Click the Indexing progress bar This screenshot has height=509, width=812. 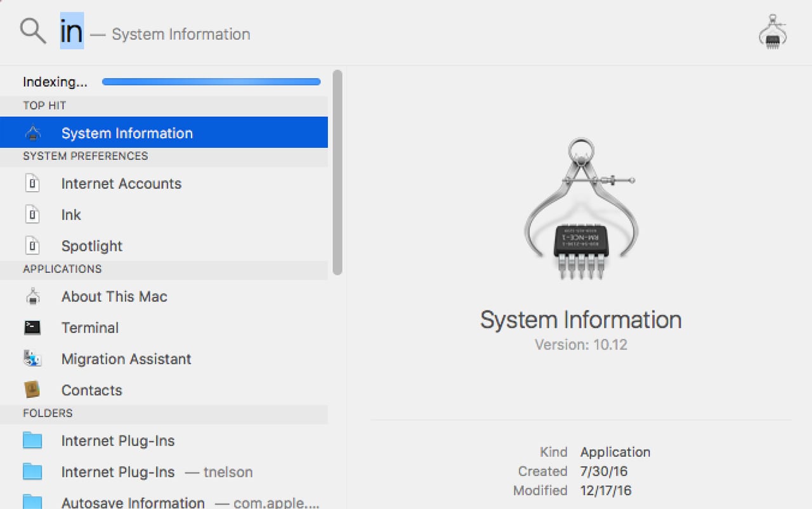click(211, 82)
